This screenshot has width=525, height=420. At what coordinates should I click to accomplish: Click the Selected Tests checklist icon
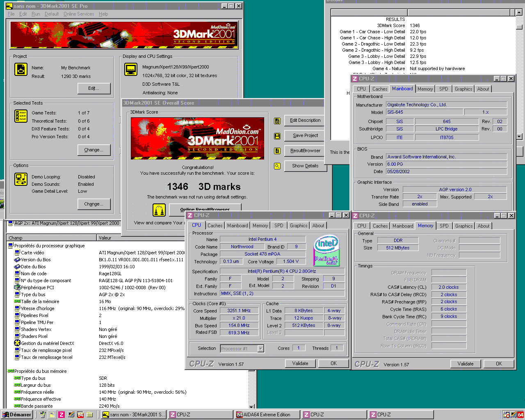(x=21, y=116)
